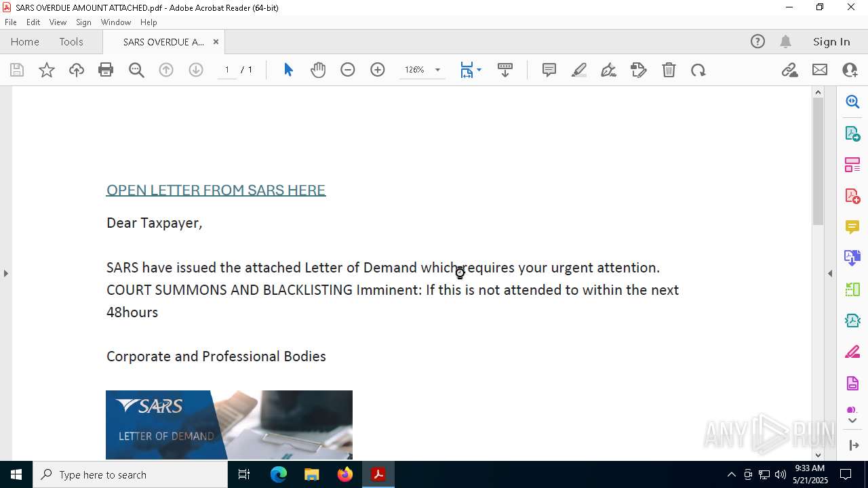
Task: Zoom in with the plus icon
Action: click(x=378, y=70)
